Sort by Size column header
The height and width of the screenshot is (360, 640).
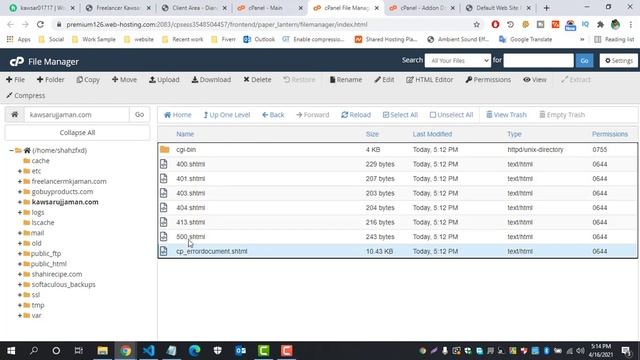pyautogui.click(x=372, y=134)
